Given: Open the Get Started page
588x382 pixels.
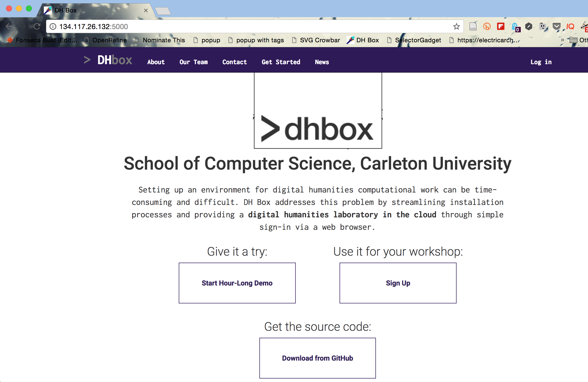Looking at the screenshot, I should pyautogui.click(x=281, y=62).
